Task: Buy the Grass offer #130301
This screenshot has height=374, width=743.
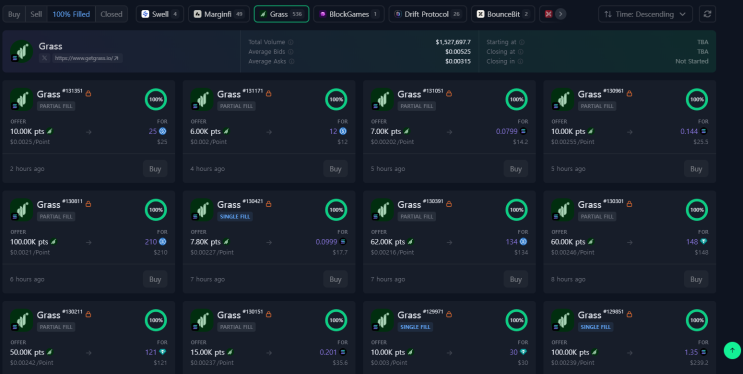Action: (696, 279)
